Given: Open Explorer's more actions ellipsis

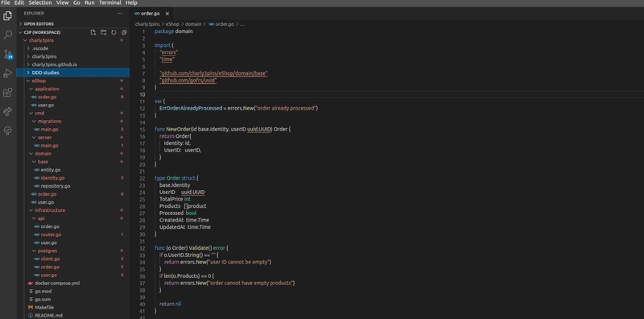Looking at the screenshot, I should 119,13.
